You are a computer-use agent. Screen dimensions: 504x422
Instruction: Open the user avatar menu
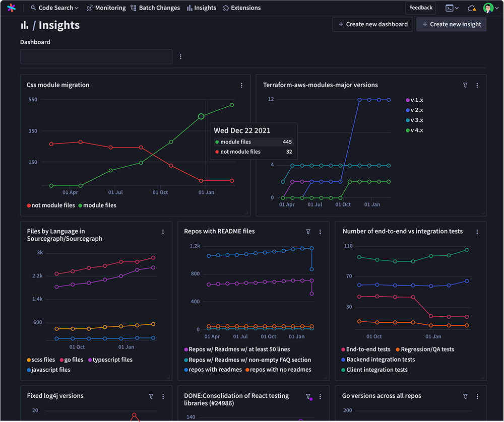pyautogui.click(x=488, y=8)
